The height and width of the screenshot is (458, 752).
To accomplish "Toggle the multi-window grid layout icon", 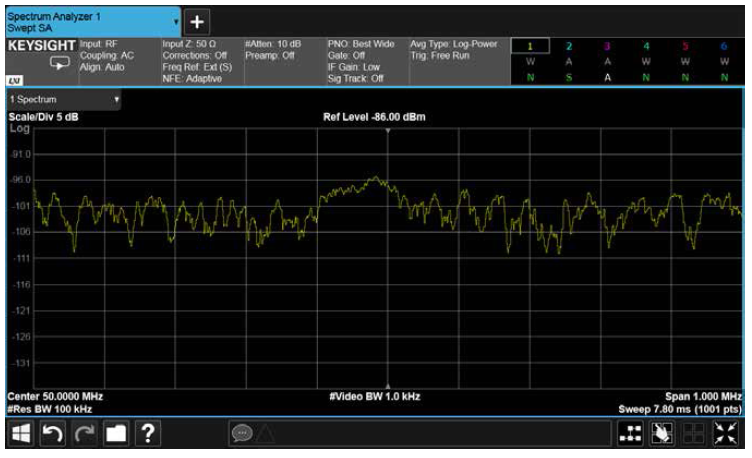I will [693, 434].
